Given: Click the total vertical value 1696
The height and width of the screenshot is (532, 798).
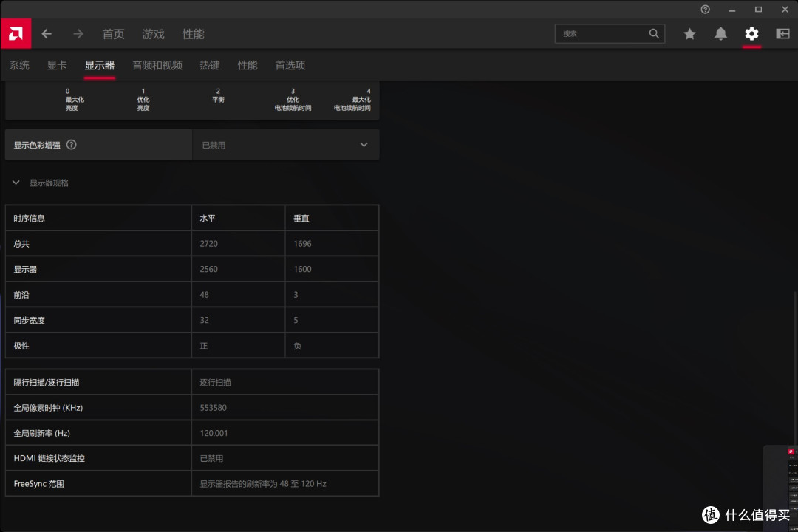Looking at the screenshot, I should pyautogui.click(x=302, y=243).
